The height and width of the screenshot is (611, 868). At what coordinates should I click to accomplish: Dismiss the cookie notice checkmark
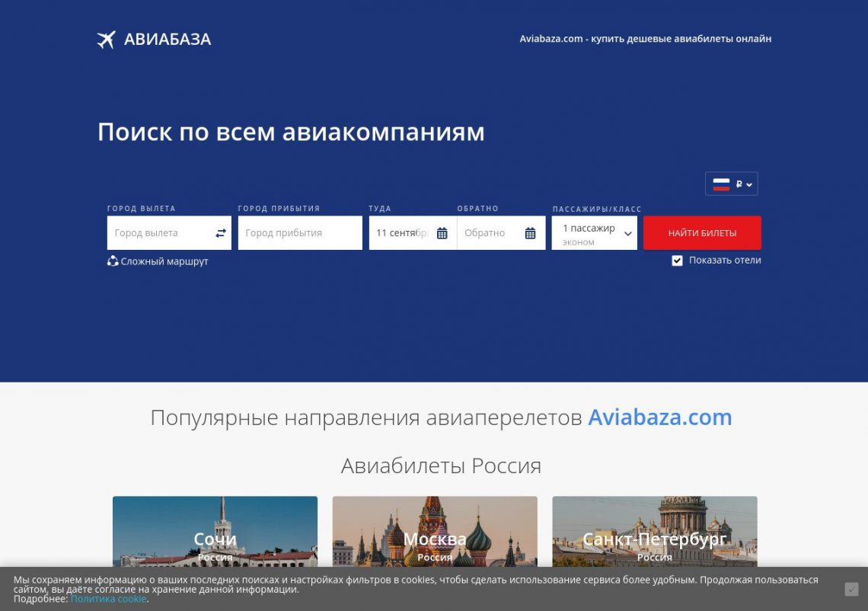851,589
